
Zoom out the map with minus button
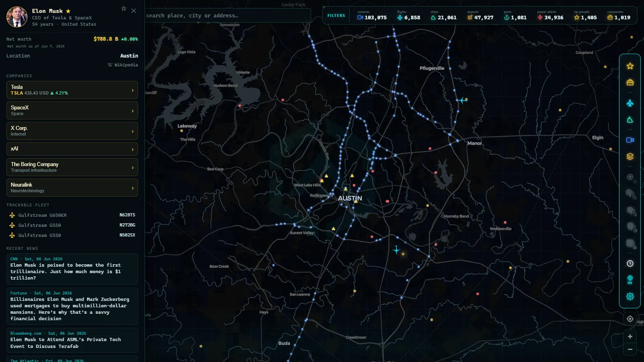point(630,350)
